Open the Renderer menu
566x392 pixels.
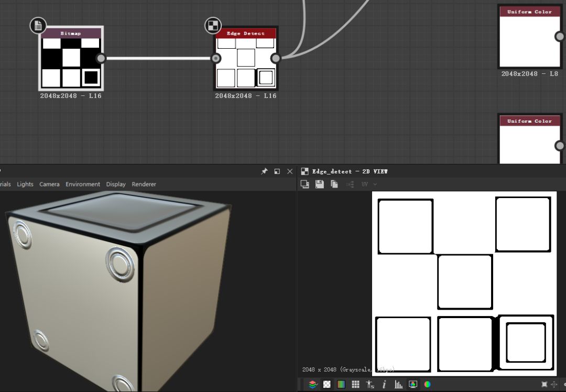pos(144,184)
